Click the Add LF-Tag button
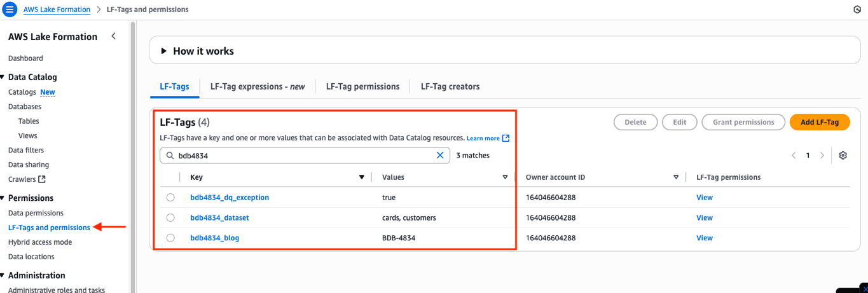Screen dimensions: 868x293 (819, 122)
